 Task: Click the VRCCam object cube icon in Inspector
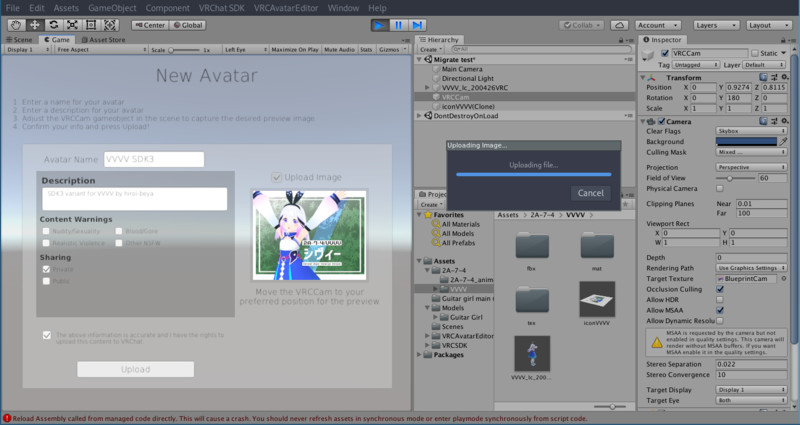point(648,55)
